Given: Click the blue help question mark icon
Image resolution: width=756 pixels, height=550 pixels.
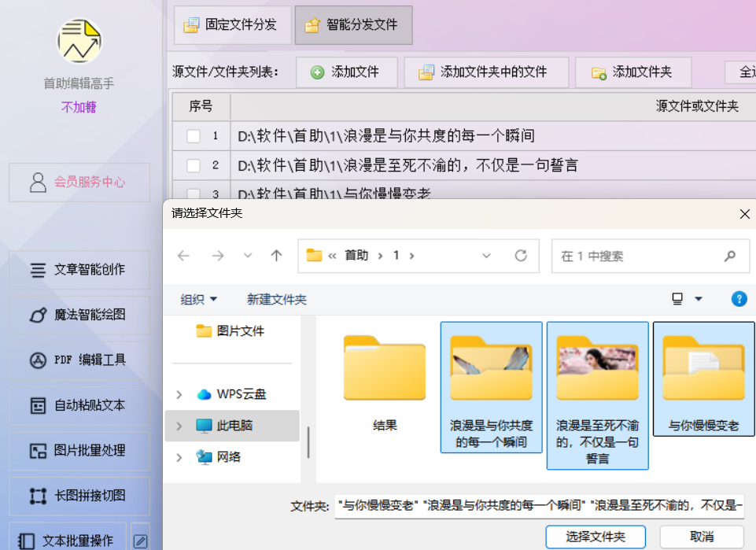Looking at the screenshot, I should pyautogui.click(x=739, y=299).
